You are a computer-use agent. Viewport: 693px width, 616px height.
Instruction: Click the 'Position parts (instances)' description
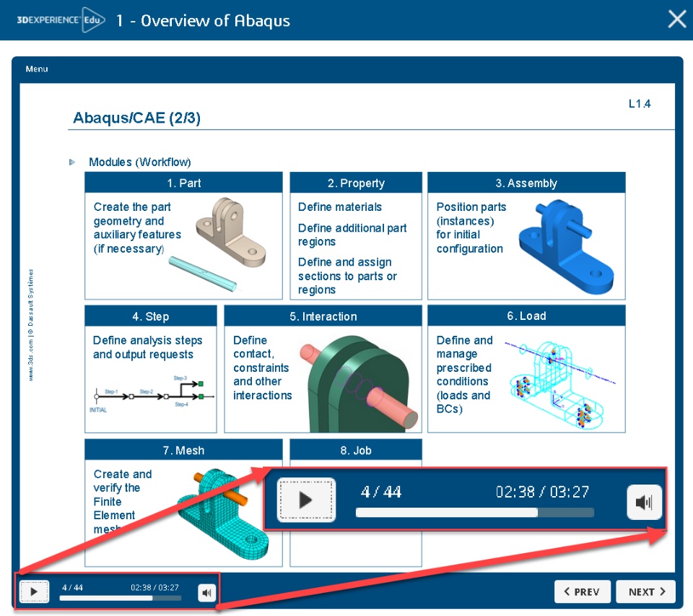click(x=471, y=227)
